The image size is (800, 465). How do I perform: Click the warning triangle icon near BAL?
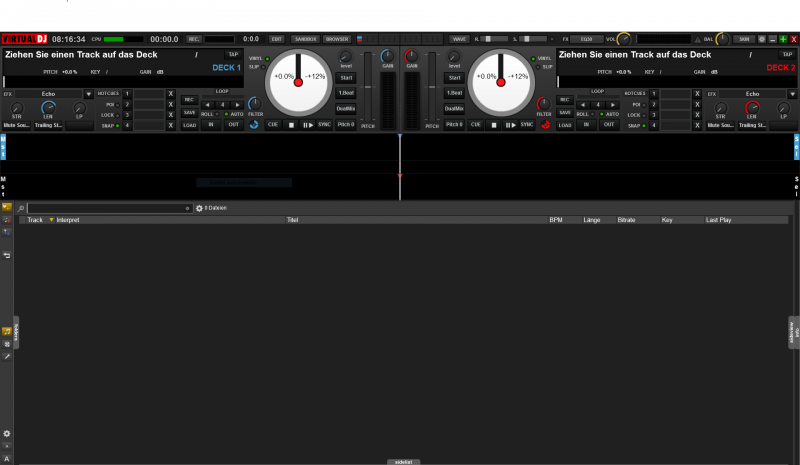pos(697,39)
